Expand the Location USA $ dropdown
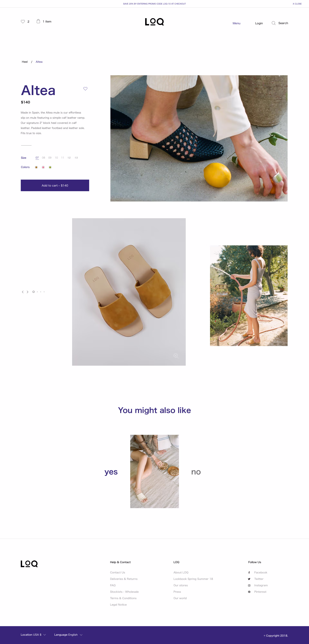Viewport: 309px width, 644px height. (x=33, y=635)
